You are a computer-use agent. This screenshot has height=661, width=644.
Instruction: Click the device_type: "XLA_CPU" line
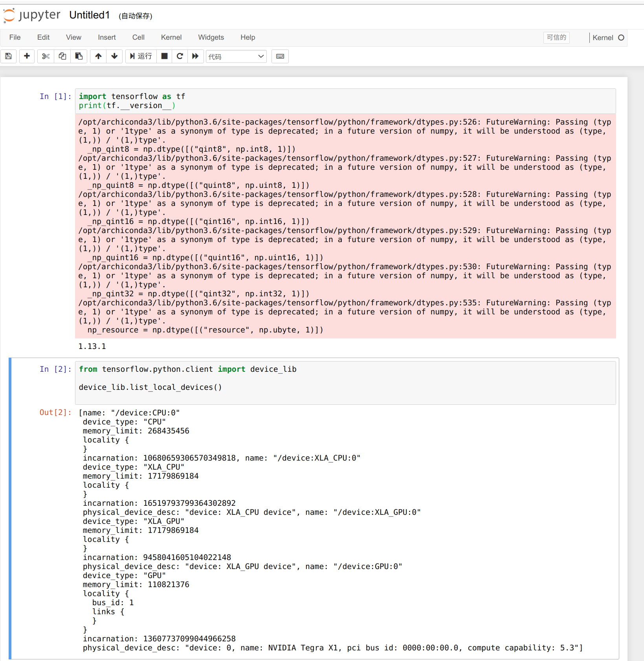134,467
